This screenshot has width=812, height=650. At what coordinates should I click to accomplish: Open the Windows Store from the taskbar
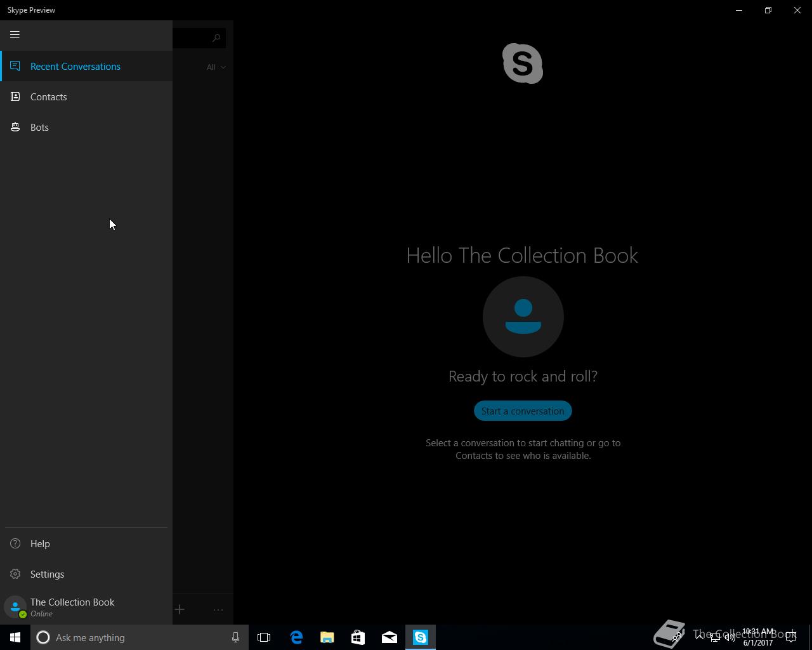(x=358, y=637)
